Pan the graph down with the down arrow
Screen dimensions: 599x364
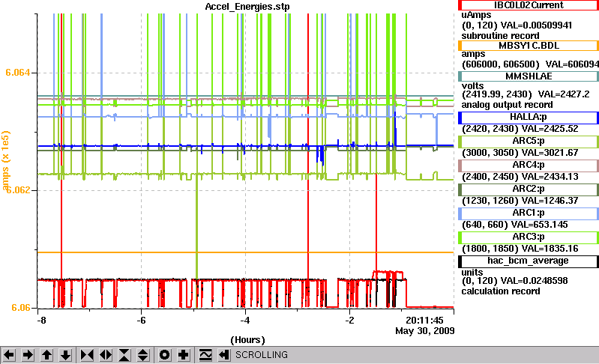pyautogui.click(x=66, y=355)
